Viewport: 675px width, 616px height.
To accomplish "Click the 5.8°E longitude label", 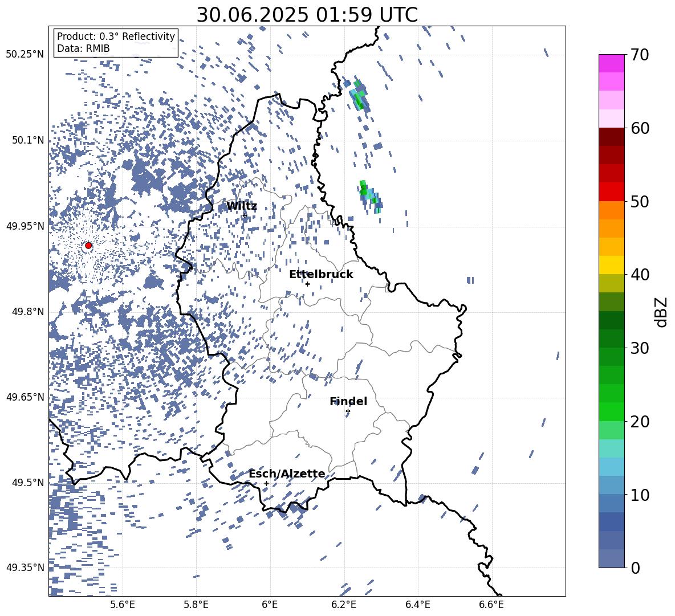I will 196,605.
